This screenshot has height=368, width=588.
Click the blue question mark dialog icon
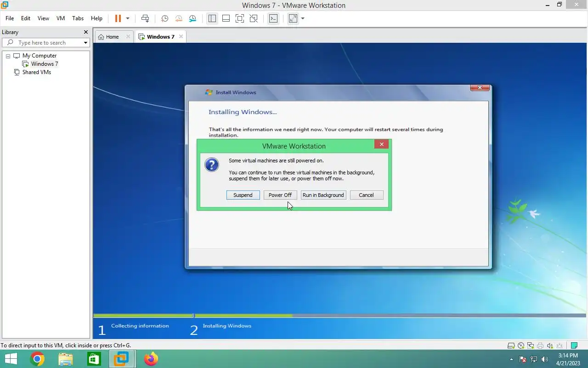click(212, 165)
